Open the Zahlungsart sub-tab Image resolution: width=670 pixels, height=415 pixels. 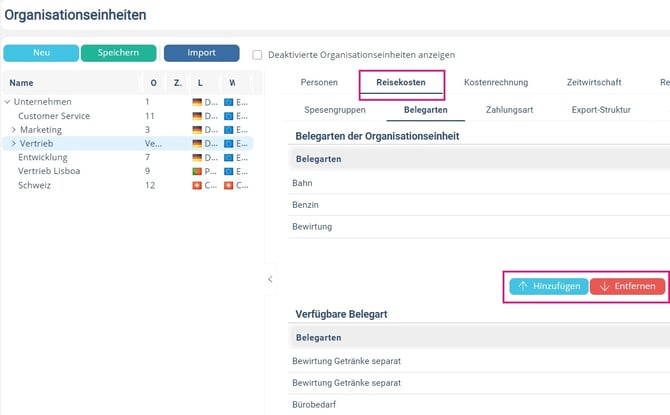[509, 110]
